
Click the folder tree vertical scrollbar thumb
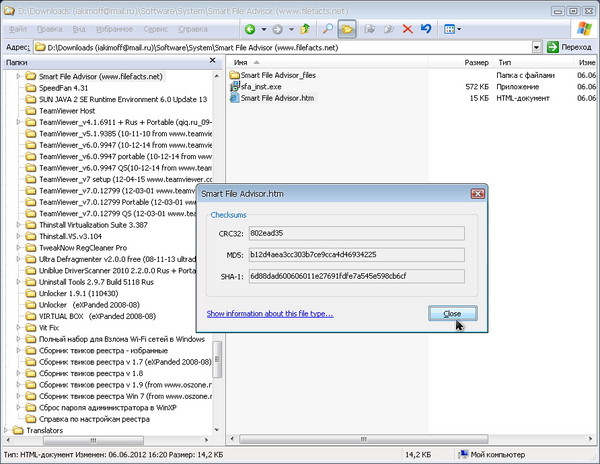tap(217, 359)
